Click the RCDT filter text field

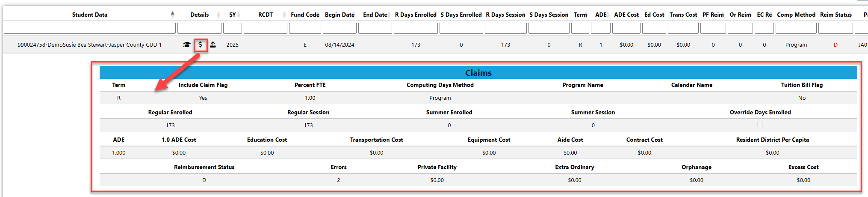click(x=265, y=28)
